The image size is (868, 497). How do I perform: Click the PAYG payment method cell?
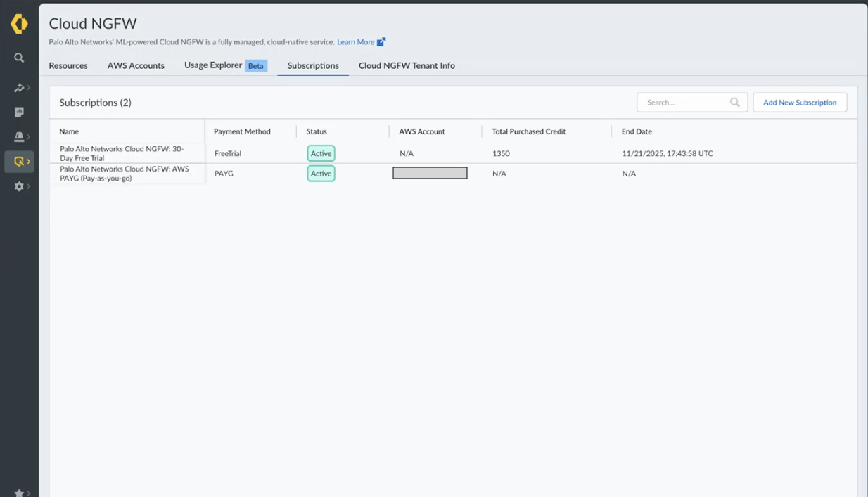pos(224,174)
